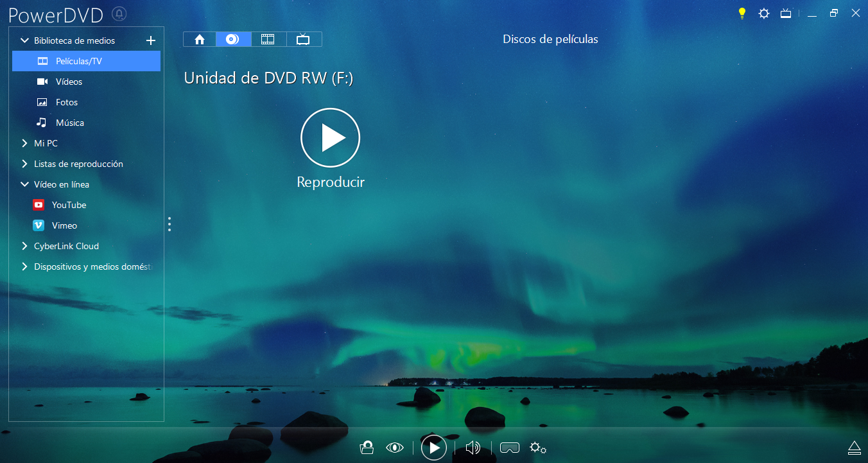Collapse Vídeo en línea section
This screenshot has height=463, width=868.
pyautogui.click(x=25, y=184)
